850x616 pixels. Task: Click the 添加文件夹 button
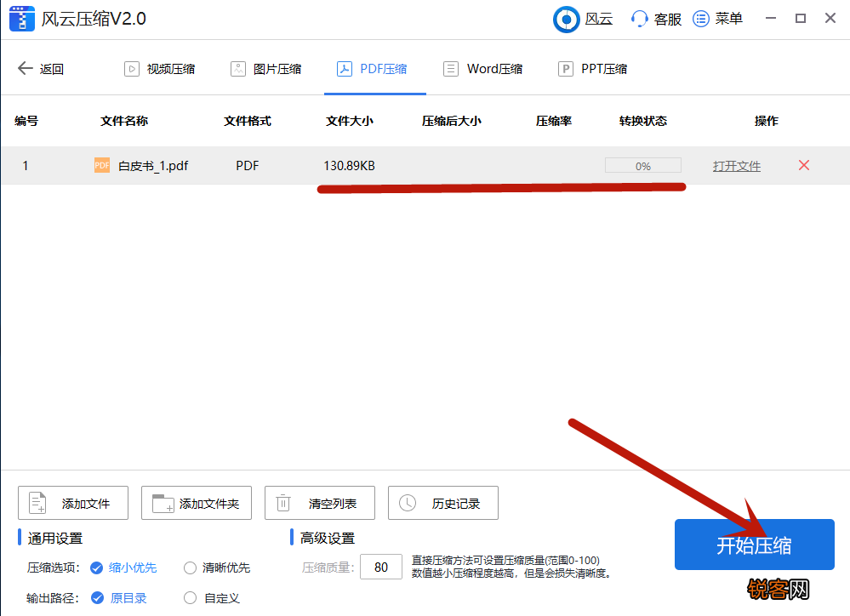pos(197,503)
